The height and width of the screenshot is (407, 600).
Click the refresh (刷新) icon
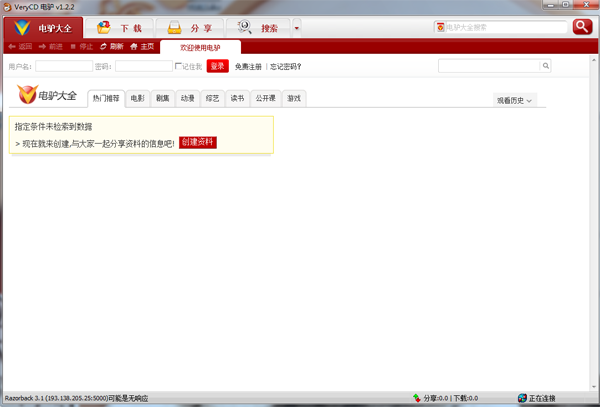(104, 47)
